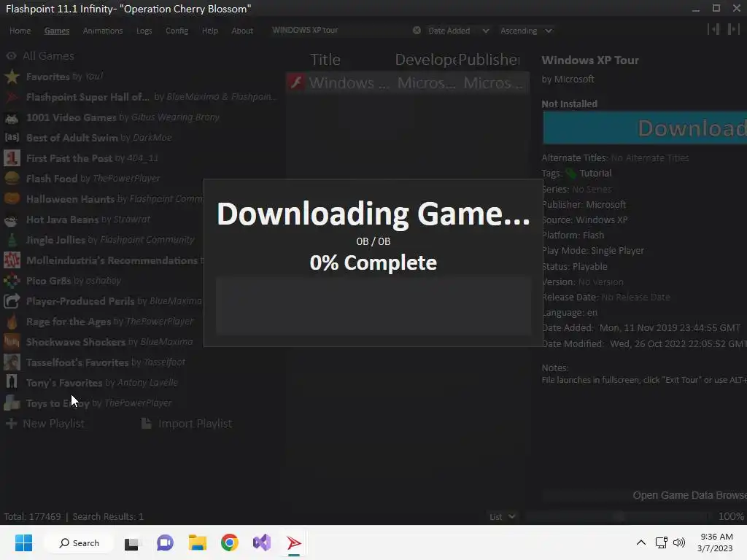Viewport: 747px width, 560px height.
Task: Click the Shockwave Shockers playlist icon
Action: 12,342
